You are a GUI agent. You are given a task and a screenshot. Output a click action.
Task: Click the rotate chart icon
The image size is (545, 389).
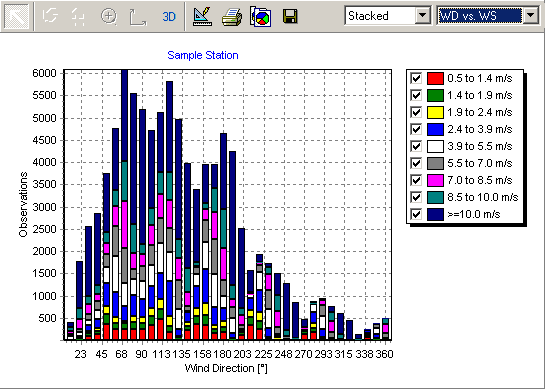(50, 16)
